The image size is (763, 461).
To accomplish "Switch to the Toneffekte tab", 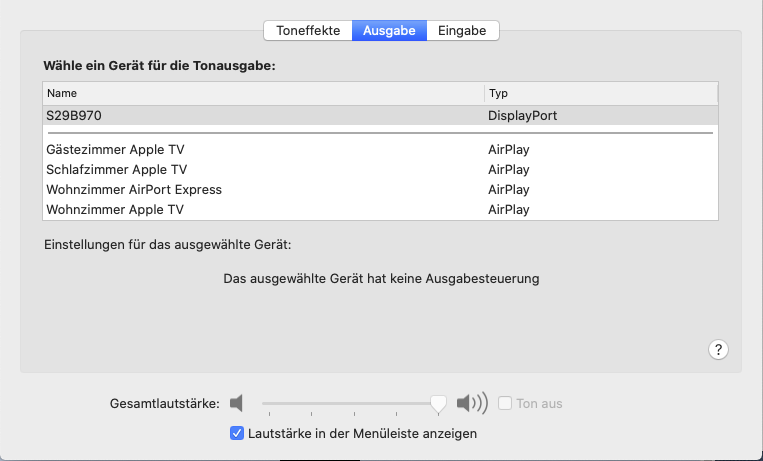I will point(308,31).
